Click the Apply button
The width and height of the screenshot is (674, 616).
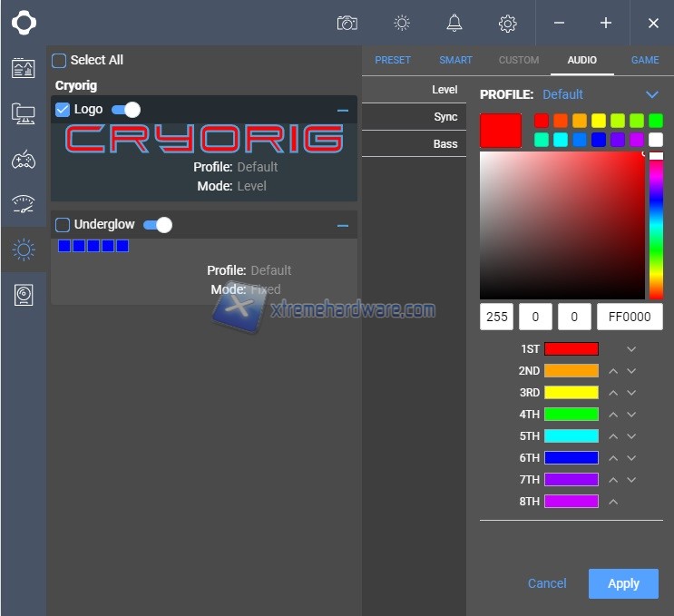(x=623, y=583)
